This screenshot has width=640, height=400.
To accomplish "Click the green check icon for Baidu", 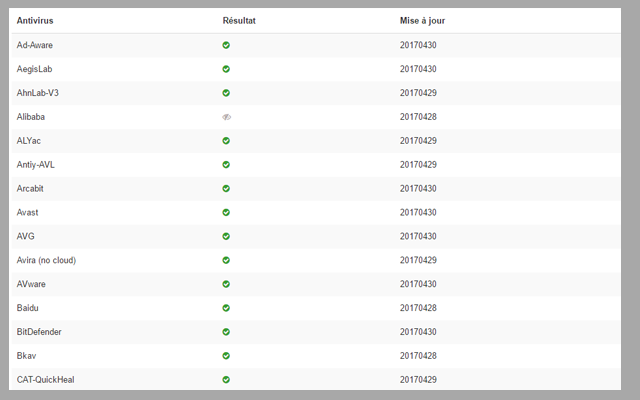I will coord(226,308).
